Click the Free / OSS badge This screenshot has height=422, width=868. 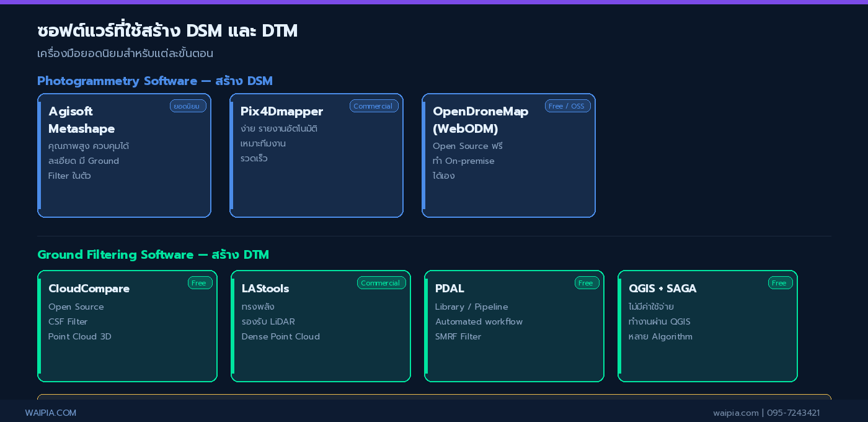pos(567,106)
